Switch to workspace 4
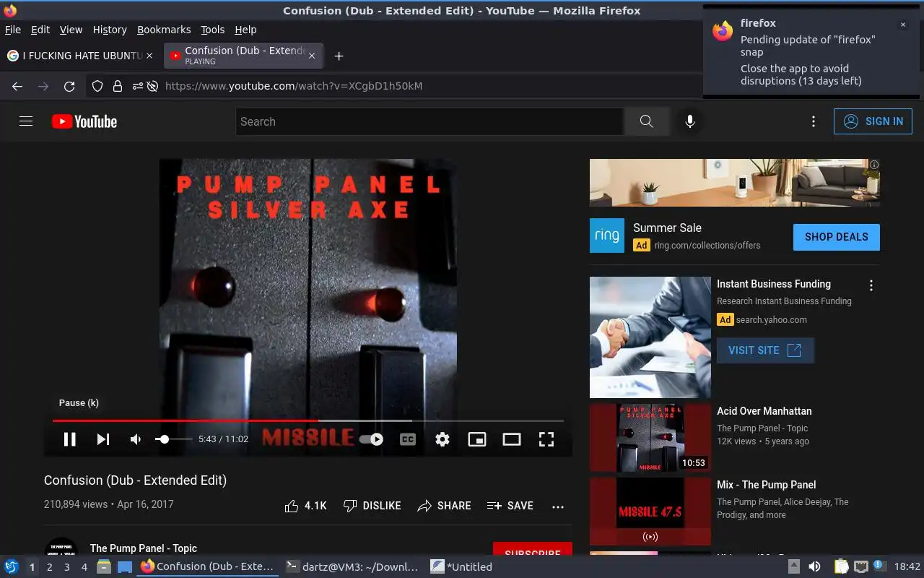Viewport: 924px width, 578px height. (84, 567)
